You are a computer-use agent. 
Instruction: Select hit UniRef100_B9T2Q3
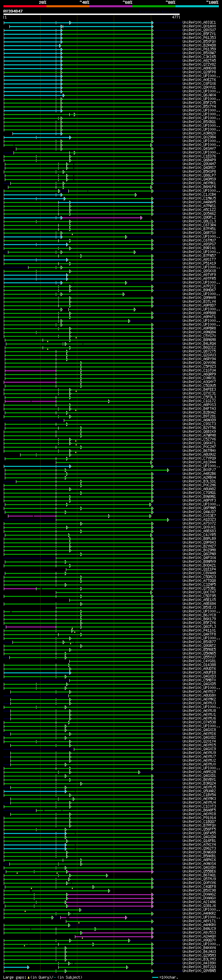(x=199, y=967)
